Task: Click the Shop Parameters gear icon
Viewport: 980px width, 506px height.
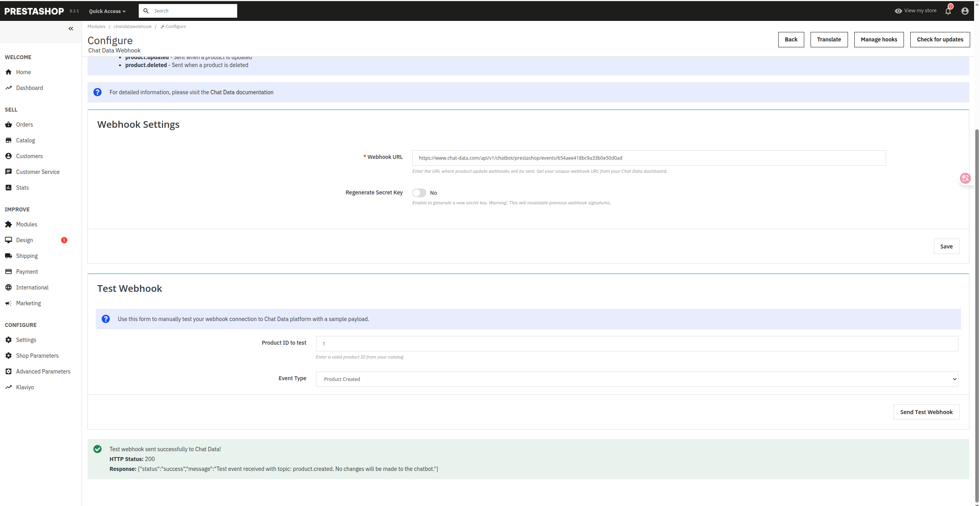Action: tap(9, 356)
